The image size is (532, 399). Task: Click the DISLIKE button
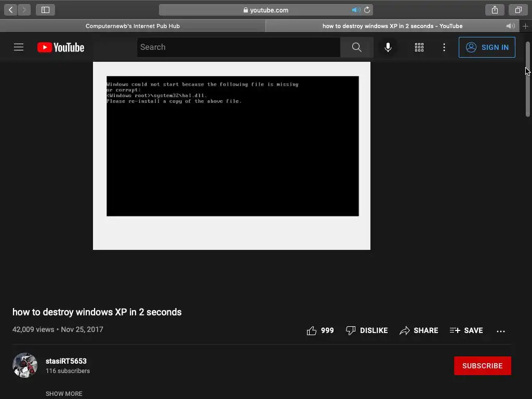pyautogui.click(x=366, y=330)
